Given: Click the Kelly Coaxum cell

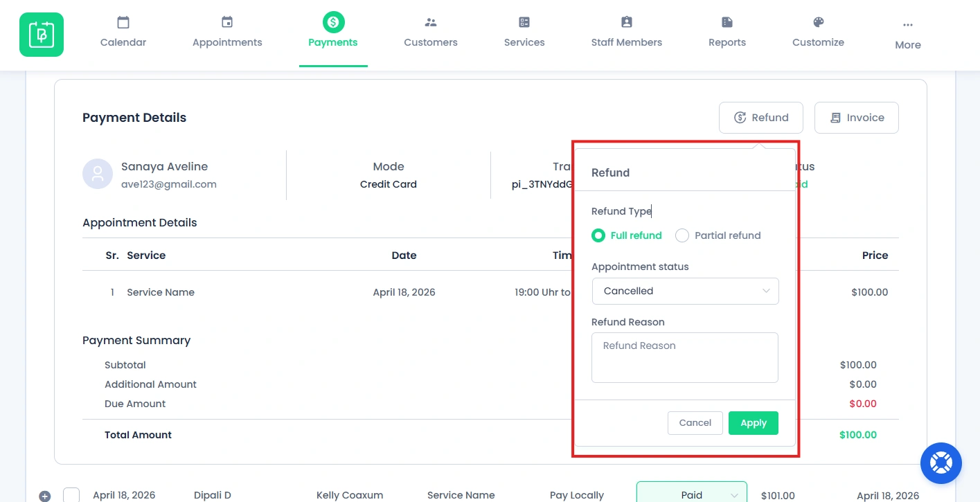Looking at the screenshot, I should pos(349,495).
